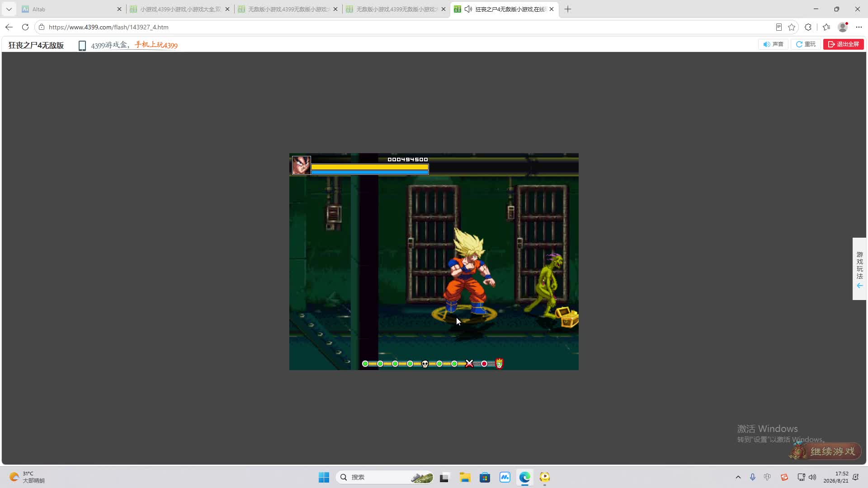Open the tab search dropdown
868x488 pixels.
click(x=9, y=9)
